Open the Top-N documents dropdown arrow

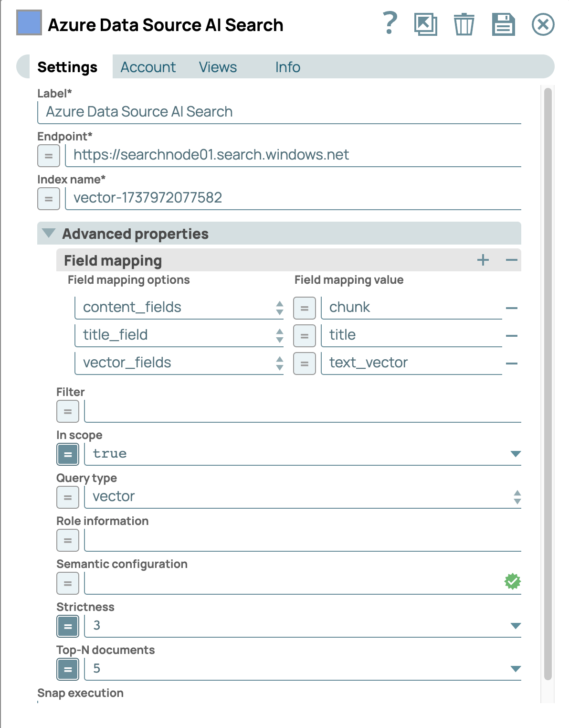pyautogui.click(x=515, y=669)
